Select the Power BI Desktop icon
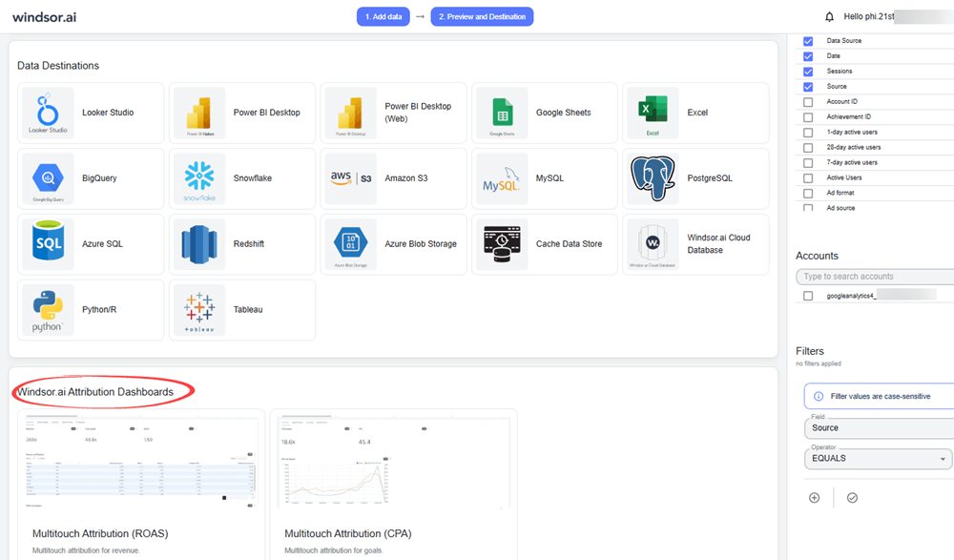The image size is (954, 560). click(199, 113)
